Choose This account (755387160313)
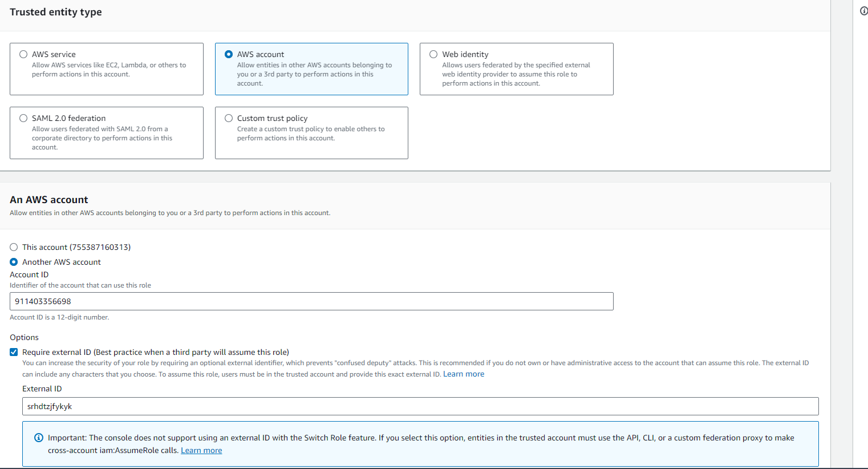 [14, 247]
